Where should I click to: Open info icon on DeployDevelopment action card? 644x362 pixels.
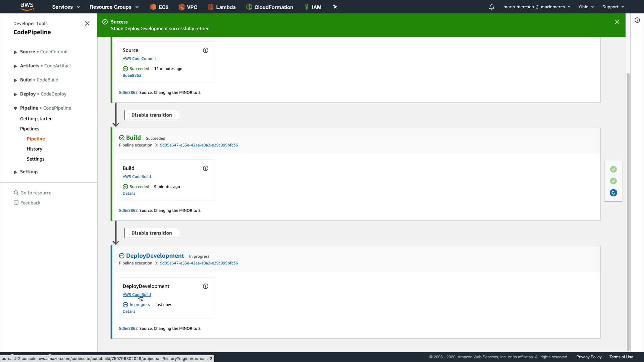coord(206,286)
